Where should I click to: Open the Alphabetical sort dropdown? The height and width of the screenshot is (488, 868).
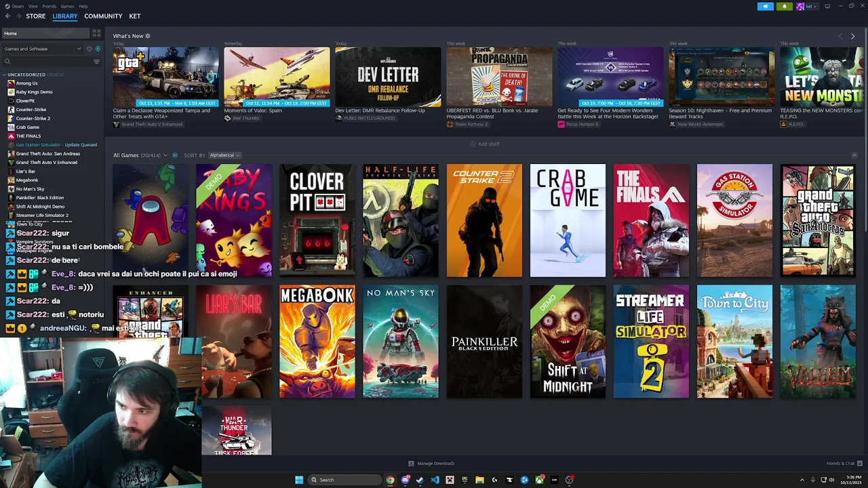pos(224,155)
